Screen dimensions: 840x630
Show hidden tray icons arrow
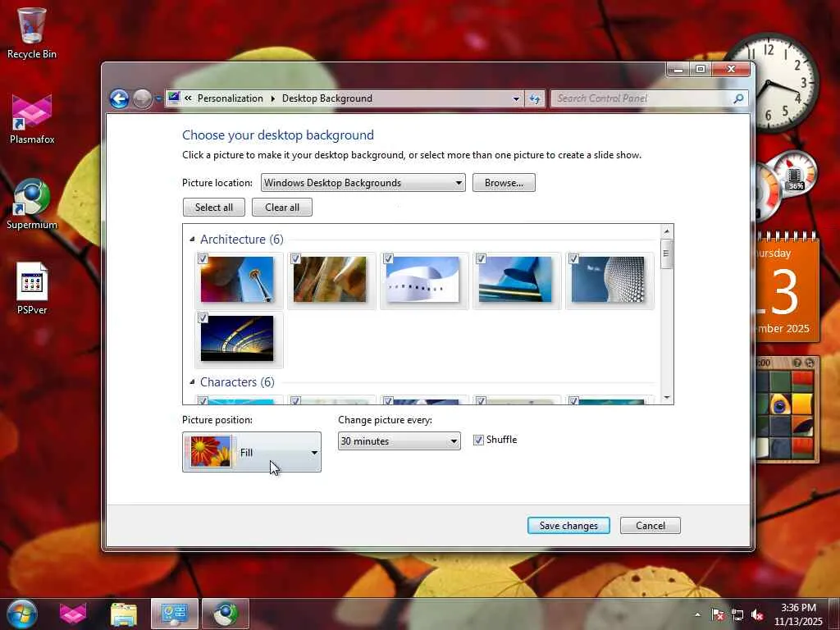(697, 614)
